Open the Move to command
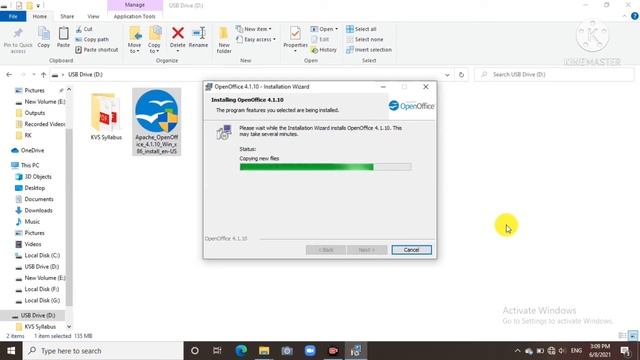Viewport: 640px width, 360px height. [x=135, y=40]
